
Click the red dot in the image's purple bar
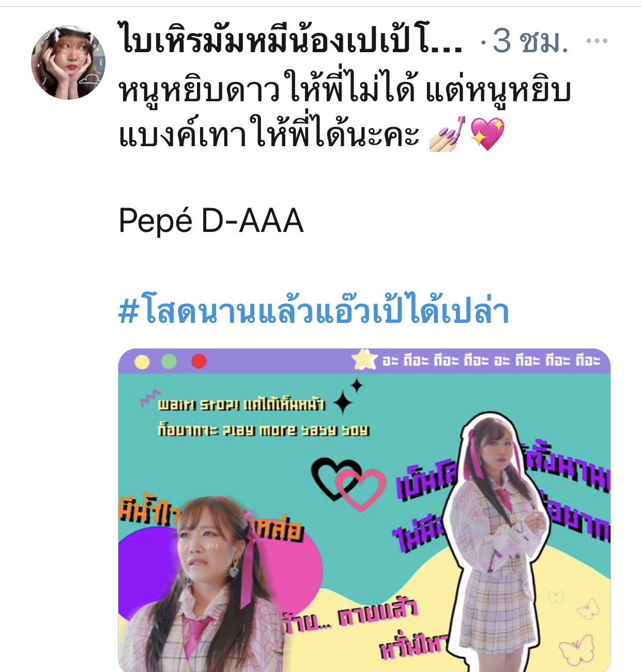[x=199, y=361]
